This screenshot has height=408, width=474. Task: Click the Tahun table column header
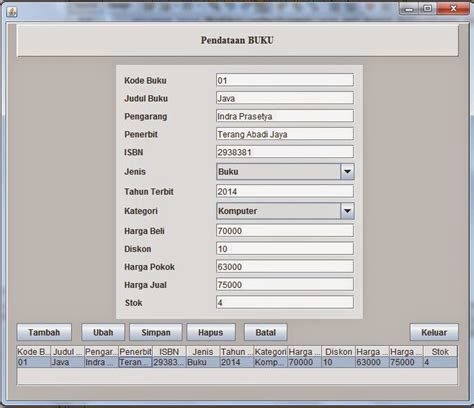(237, 352)
